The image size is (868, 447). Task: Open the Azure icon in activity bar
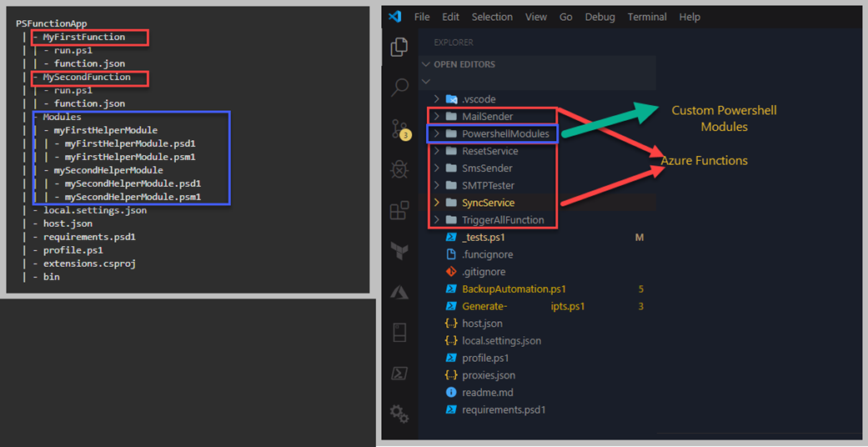[399, 291]
